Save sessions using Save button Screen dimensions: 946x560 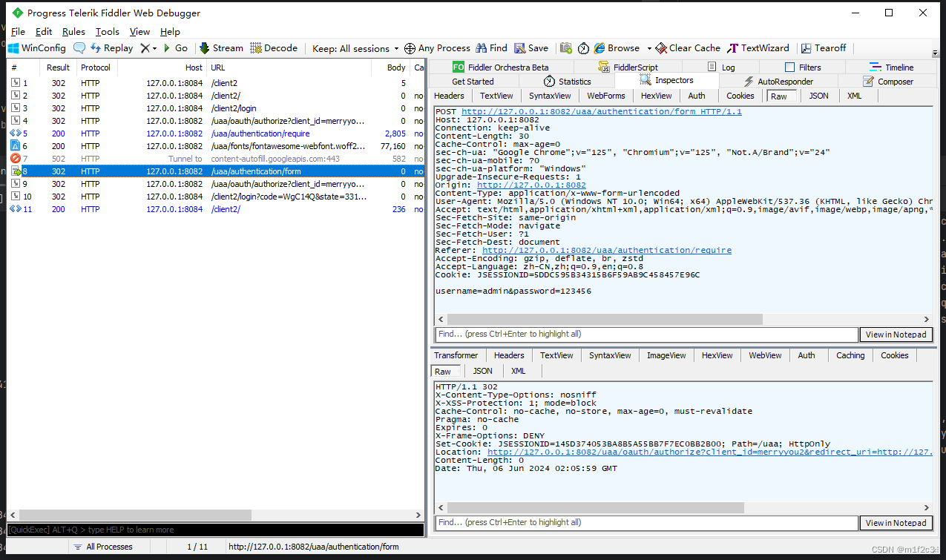(531, 48)
